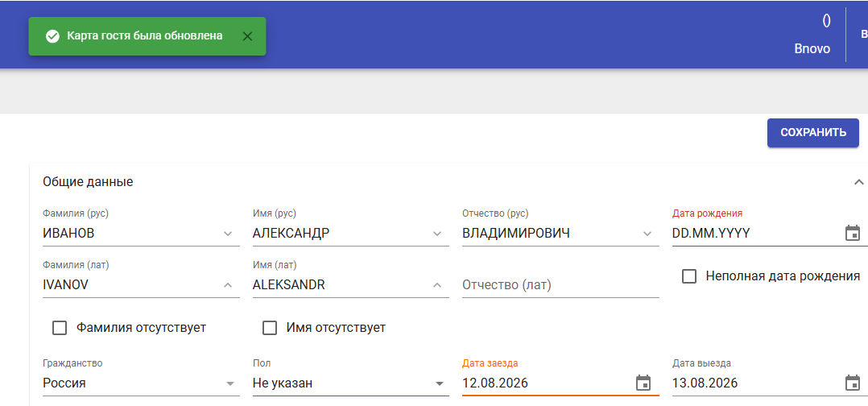Focus the Отчество (лат) input field

(x=560, y=285)
